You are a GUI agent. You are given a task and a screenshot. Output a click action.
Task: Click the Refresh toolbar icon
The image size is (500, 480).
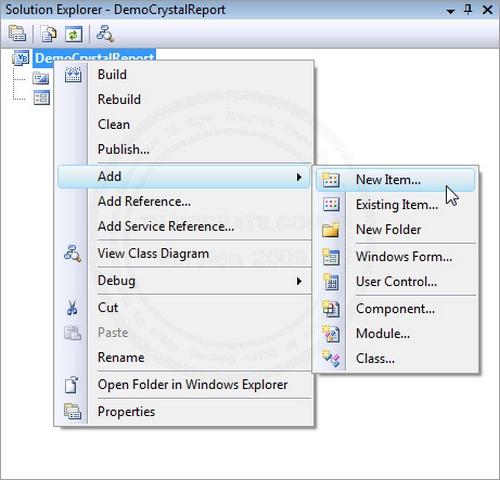tap(74, 34)
